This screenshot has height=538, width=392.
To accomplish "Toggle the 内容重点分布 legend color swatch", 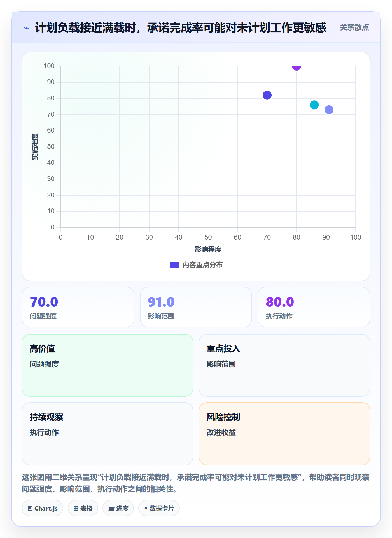I will (x=174, y=265).
